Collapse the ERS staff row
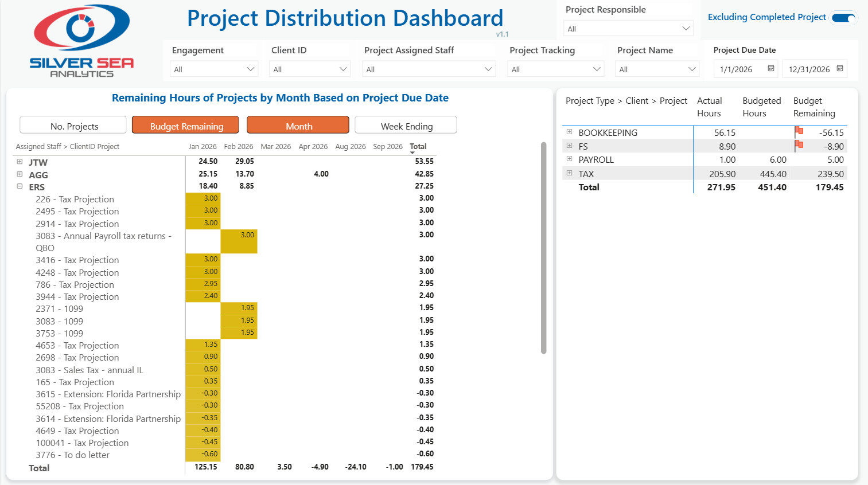Image resolution: width=868 pixels, height=485 pixels. tap(20, 186)
